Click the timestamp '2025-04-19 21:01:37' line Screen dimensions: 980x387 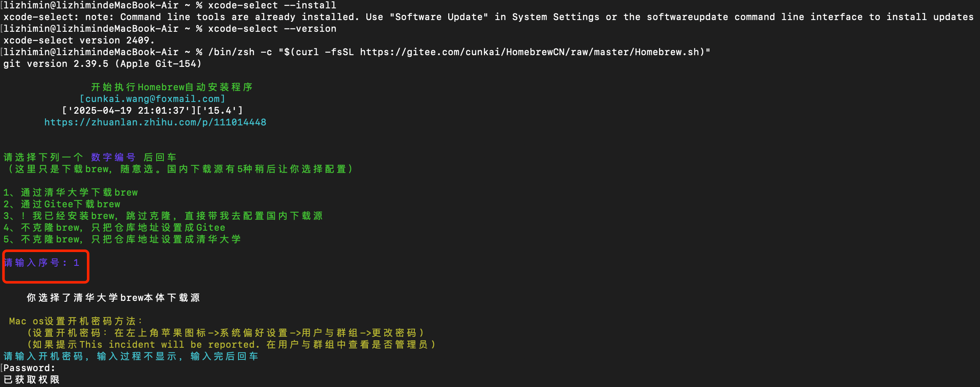(152, 111)
